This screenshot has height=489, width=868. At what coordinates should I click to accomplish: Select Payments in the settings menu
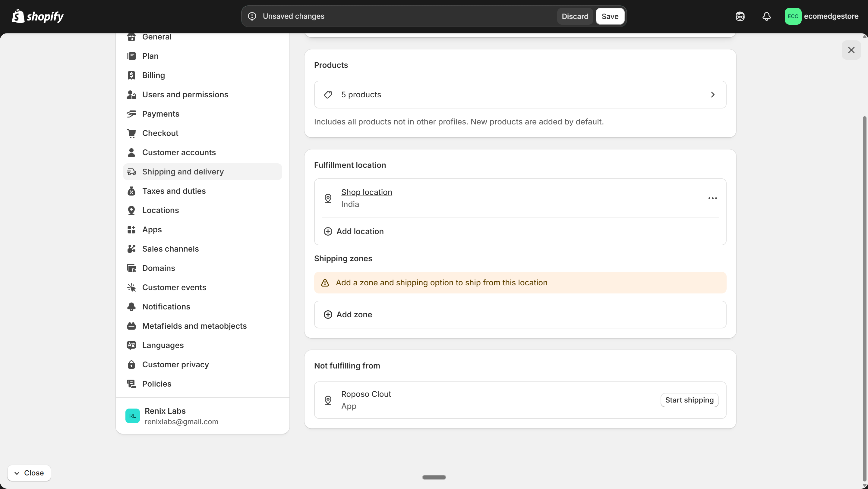click(x=161, y=114)
